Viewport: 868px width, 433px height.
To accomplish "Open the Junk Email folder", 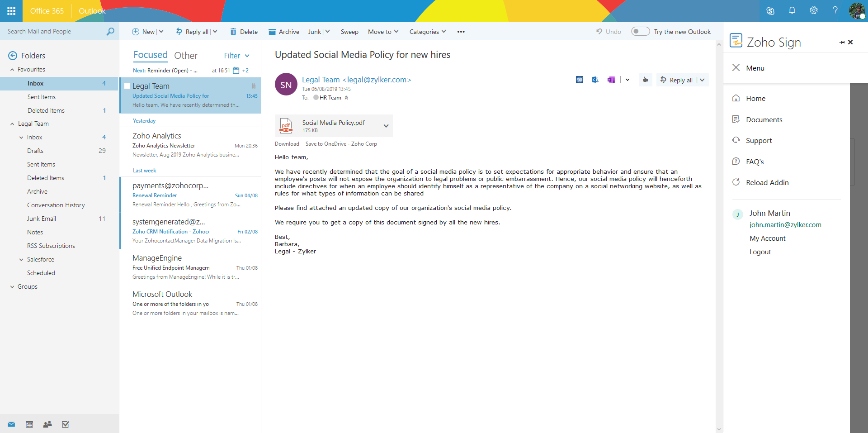I will tap(42, 219).
